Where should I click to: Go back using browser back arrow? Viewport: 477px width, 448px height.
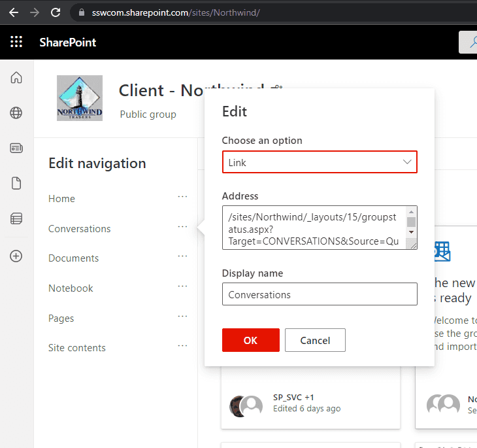(x=14, y=12)
